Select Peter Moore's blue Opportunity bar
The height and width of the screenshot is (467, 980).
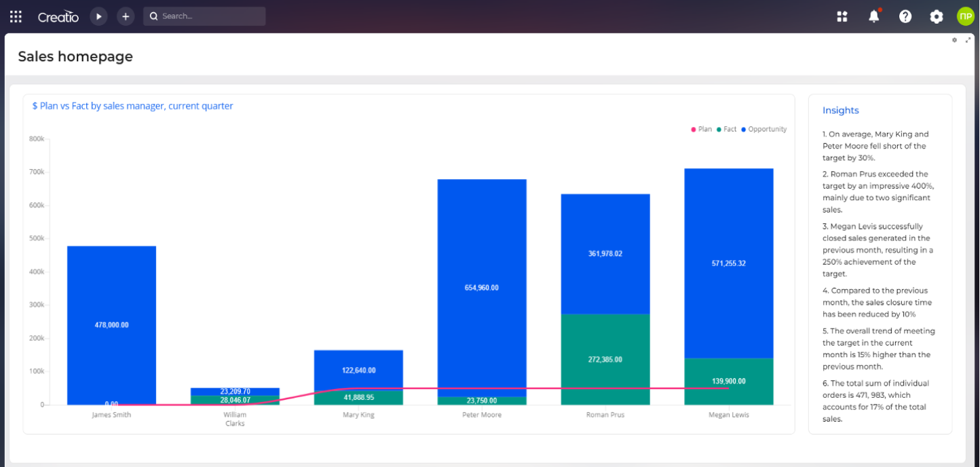pyautogui.click(x=482, y=238)
